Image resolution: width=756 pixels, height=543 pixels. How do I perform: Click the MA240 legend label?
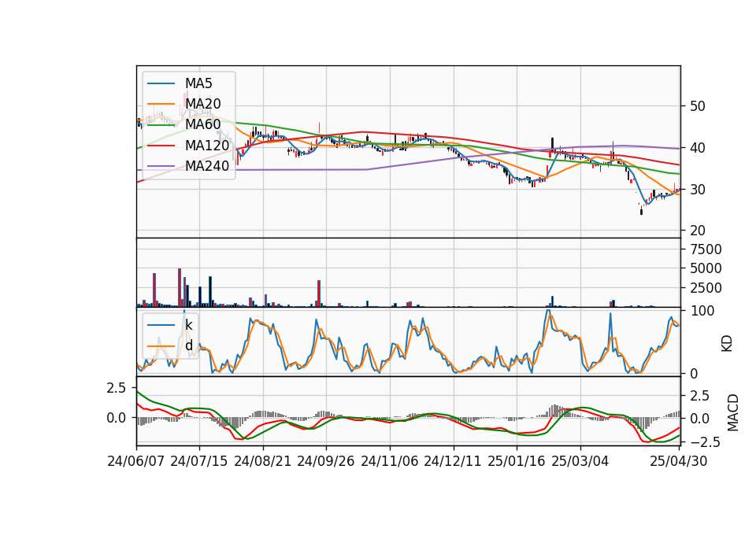point(207,166)
